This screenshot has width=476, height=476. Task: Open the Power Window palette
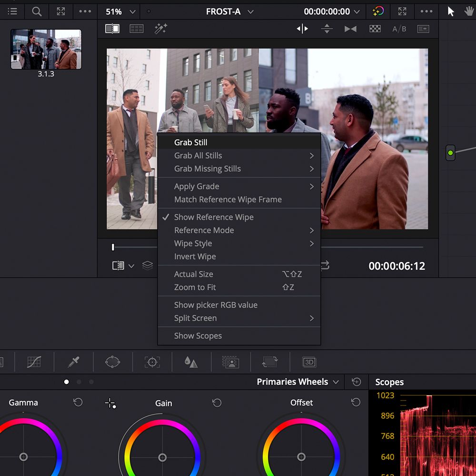point(112,362)
